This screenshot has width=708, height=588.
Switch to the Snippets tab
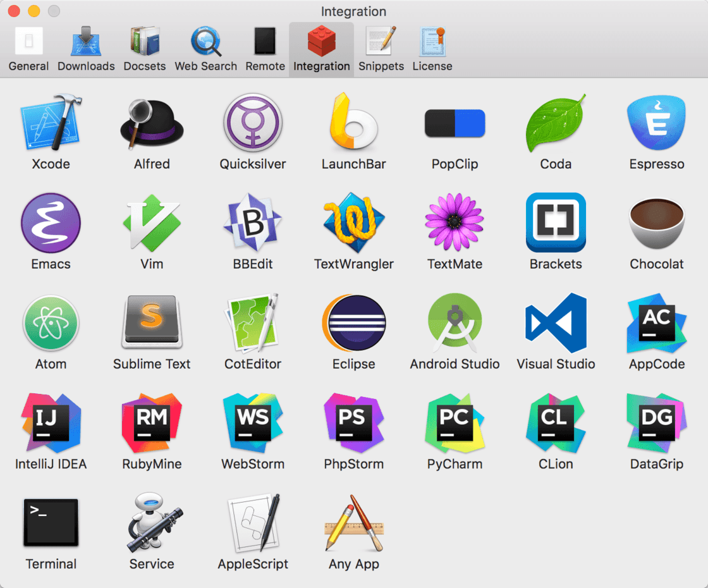pos(381,49)
